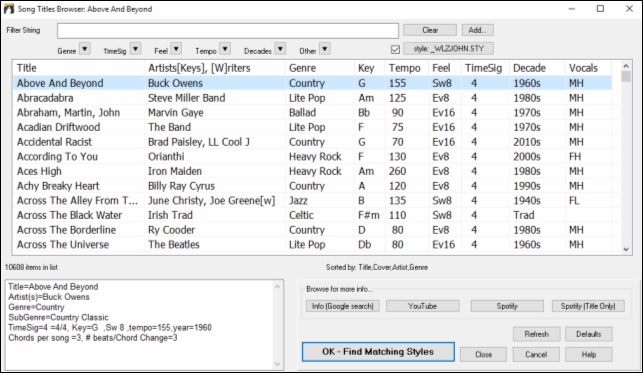Click the Spotify (Title Only) button

(588, 306)
